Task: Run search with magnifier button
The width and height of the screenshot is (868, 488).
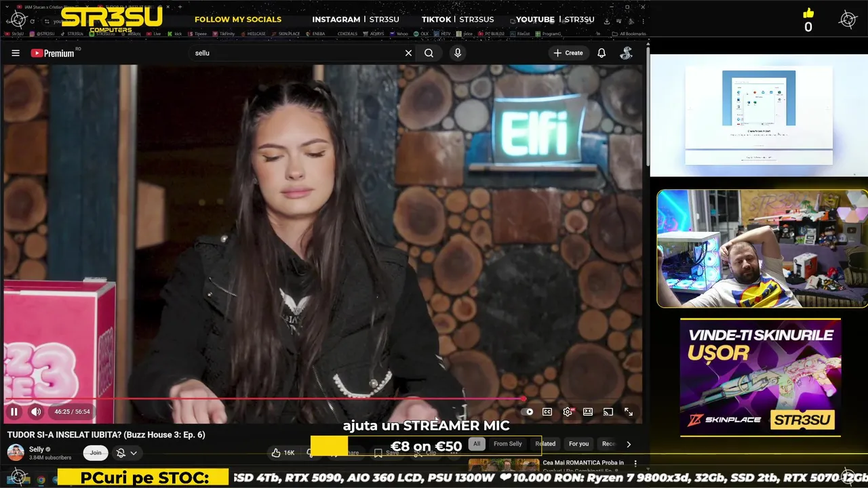Action: 429,53
